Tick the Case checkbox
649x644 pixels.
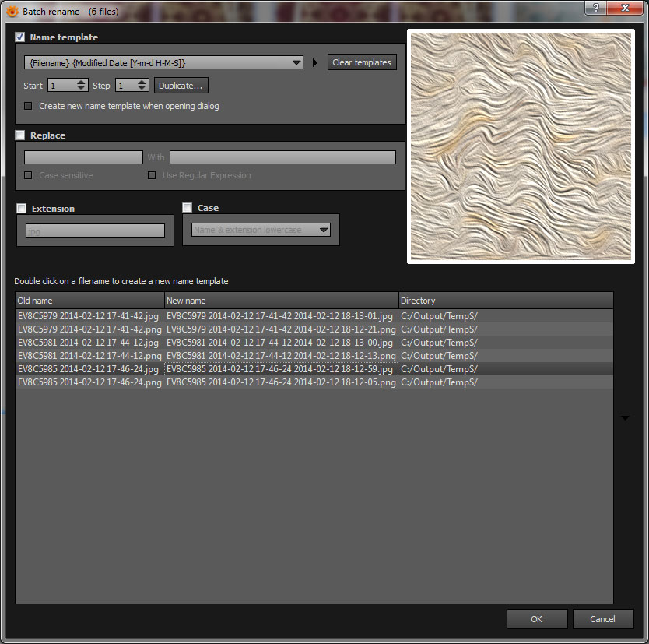(x=187, y=207)
